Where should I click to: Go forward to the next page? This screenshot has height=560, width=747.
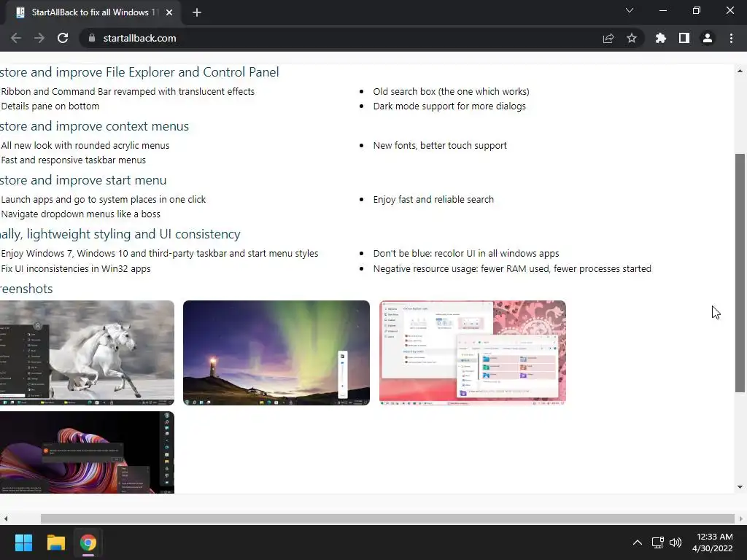39,38
